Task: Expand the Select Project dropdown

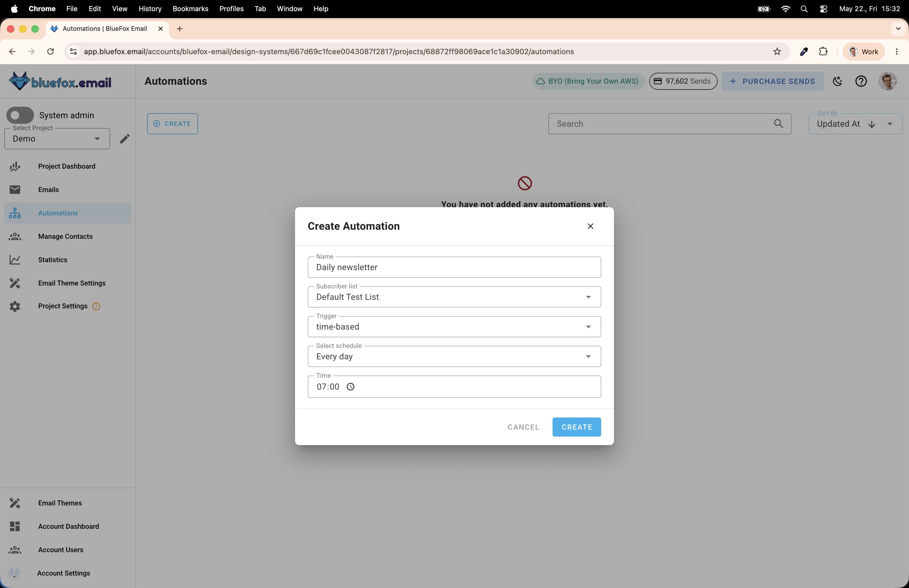Action: pos(57,139)
